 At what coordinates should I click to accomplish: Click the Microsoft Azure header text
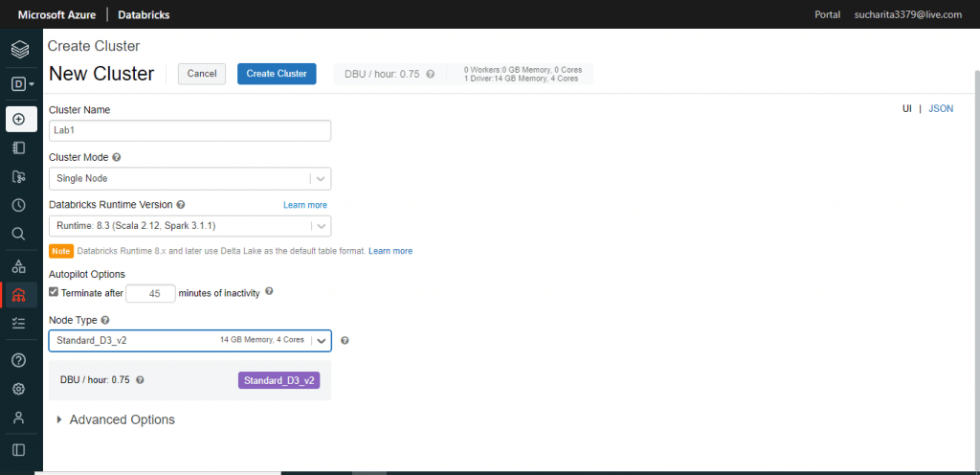(56, 14)
